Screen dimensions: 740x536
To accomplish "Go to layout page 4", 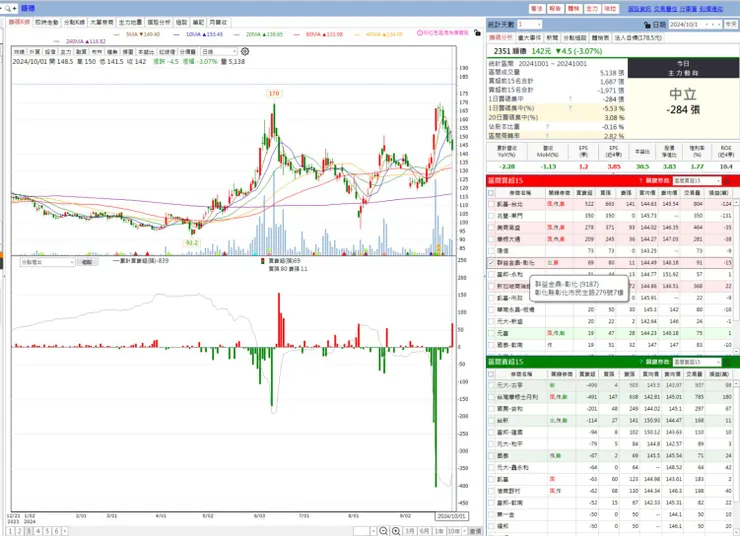I will 38,531.
